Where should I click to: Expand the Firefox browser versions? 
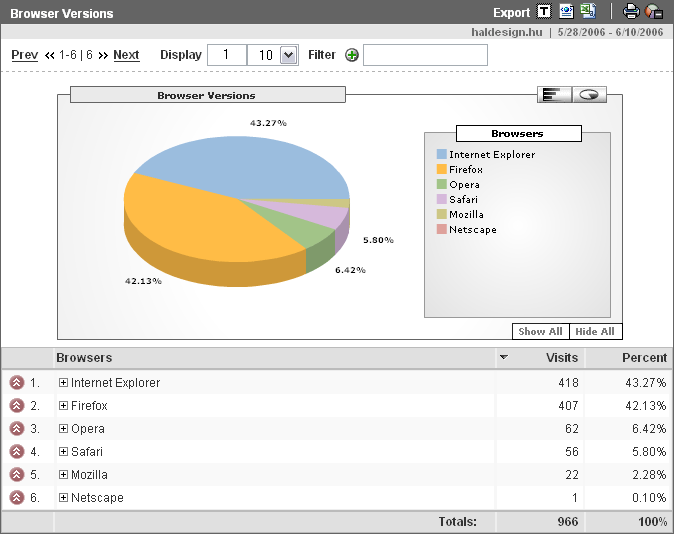(63, 406)
